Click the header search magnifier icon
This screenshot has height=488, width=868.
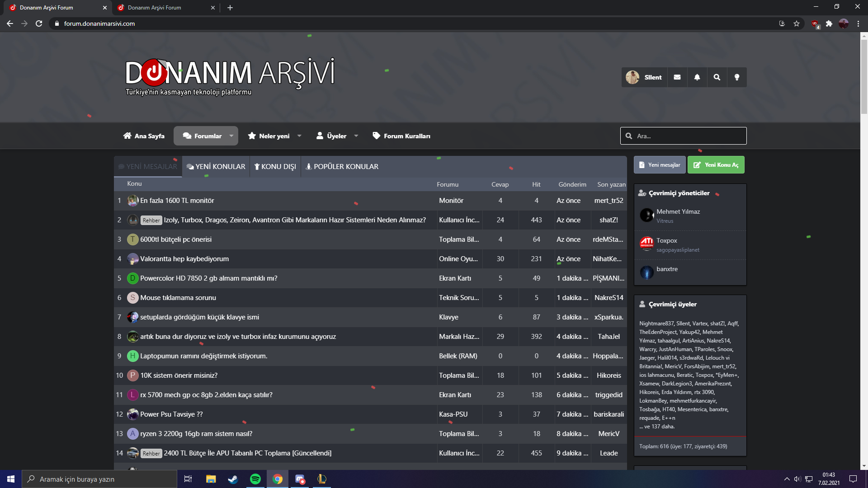coord(717,77)
